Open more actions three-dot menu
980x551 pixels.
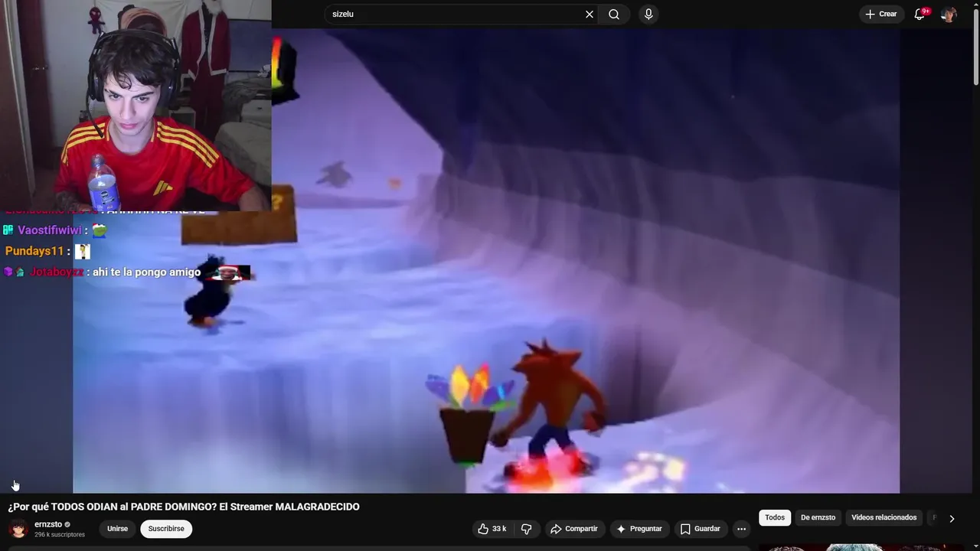coord(741,529)
